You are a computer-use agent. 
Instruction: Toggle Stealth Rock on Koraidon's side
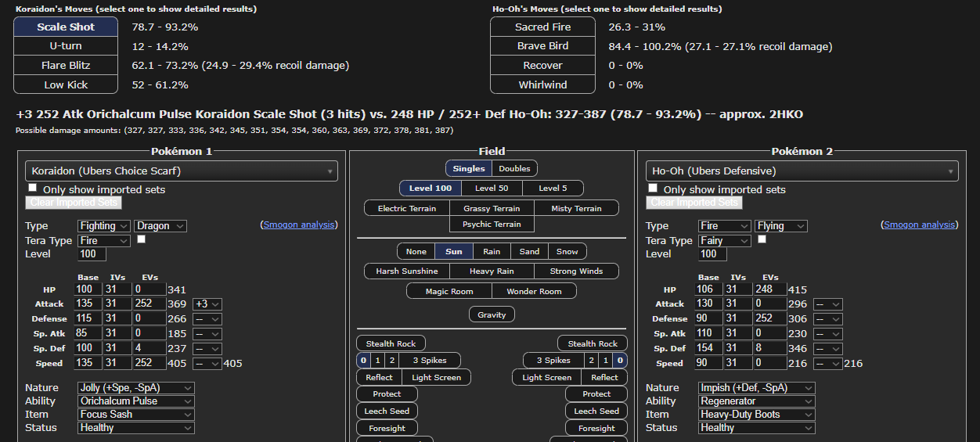[391, 343]
